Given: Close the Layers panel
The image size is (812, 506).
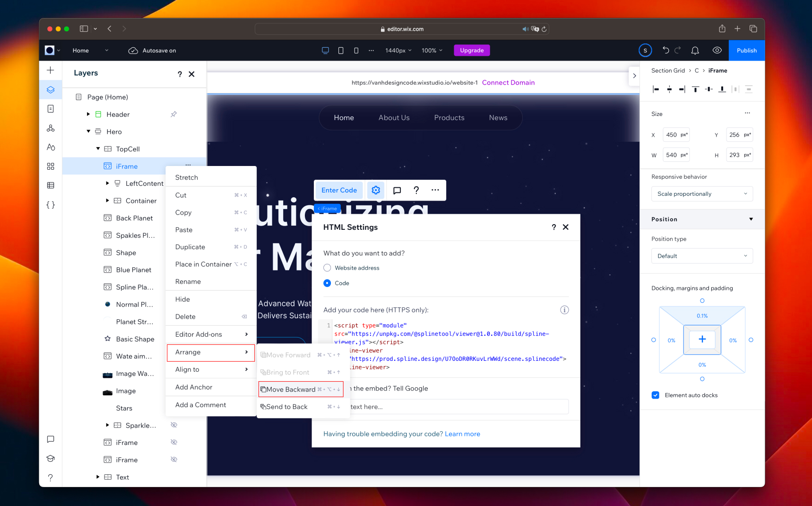Looking at the screenshot, I should pyautogui.click(x=191, y=74).
